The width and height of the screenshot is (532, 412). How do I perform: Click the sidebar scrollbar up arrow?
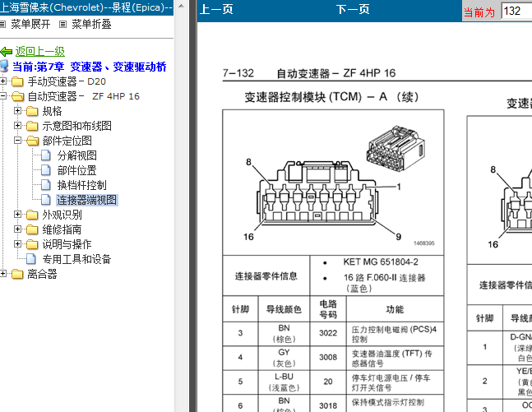click(x=182, y=6)
